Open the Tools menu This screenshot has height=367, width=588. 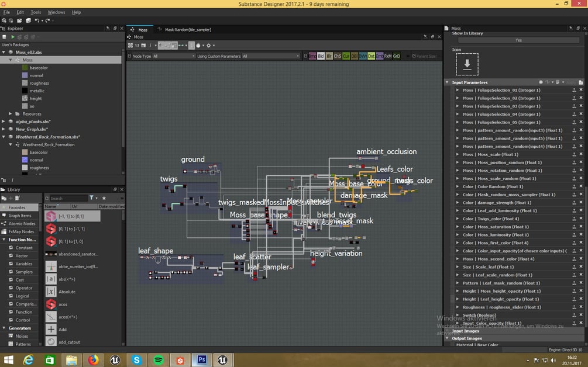pyautogui.click(x=36, y=12)
